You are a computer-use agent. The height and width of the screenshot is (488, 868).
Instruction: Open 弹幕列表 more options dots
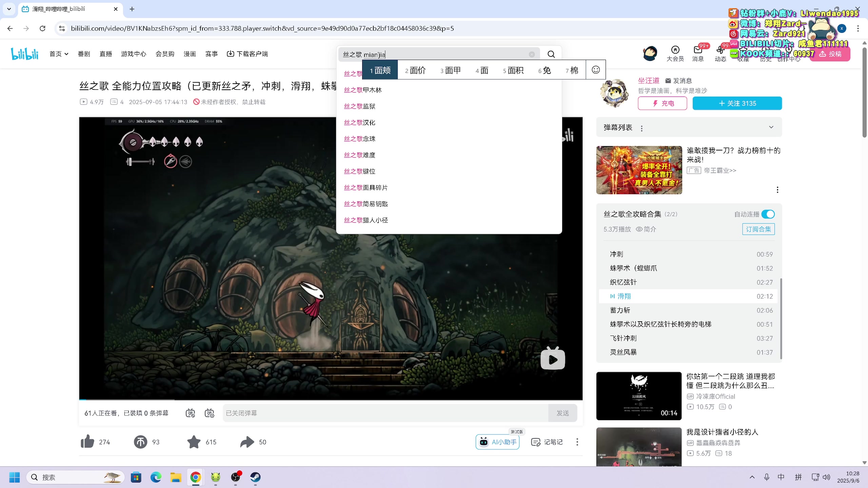point(642,128)
